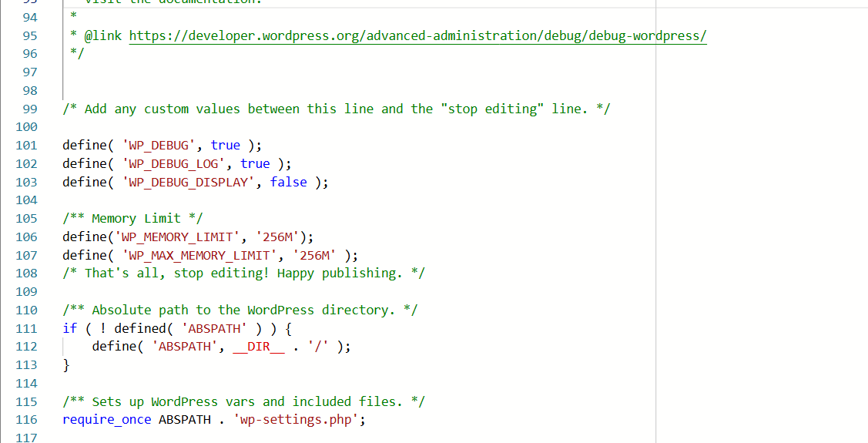The height and width of the screenshot is (443, 868).
Task: Click line number 101 in the gutter
Action: (x=26, y=146)
